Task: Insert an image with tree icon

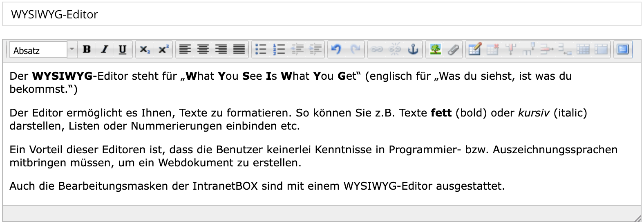Action: 435,49
